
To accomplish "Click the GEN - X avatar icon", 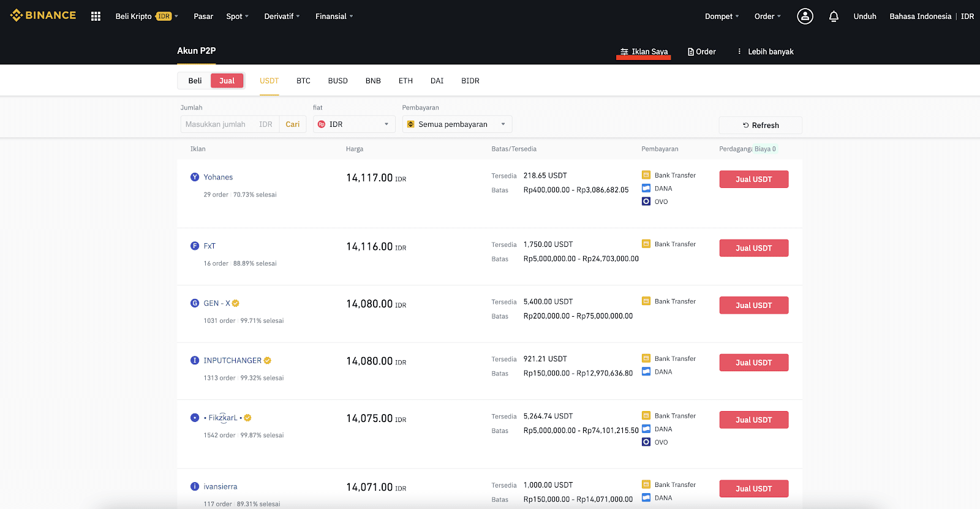I will [195, 303].
